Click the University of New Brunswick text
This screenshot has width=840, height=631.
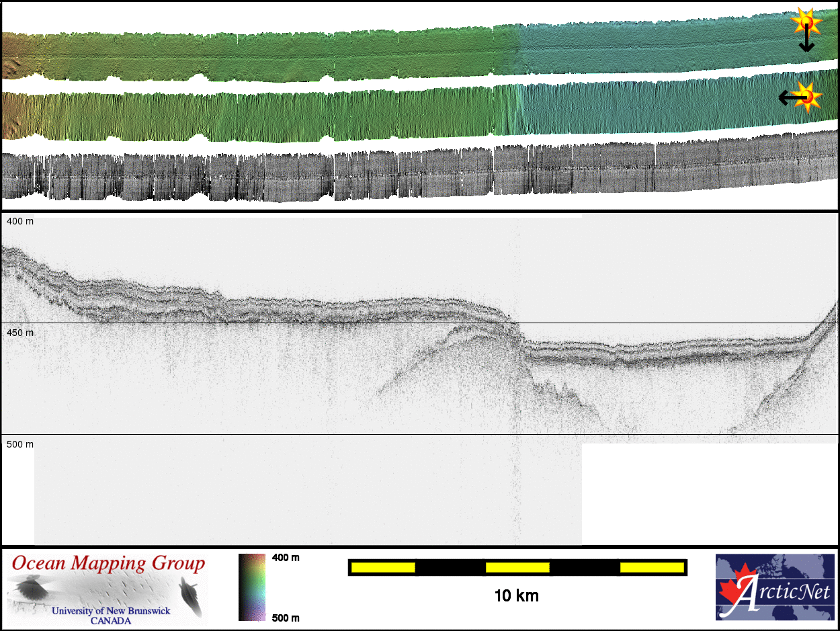111,611
